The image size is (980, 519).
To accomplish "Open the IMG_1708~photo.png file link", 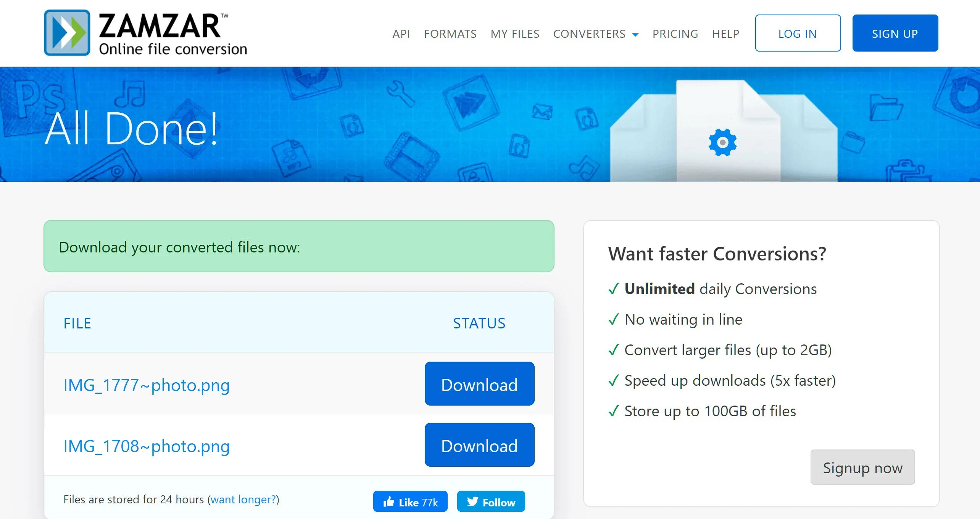I will (x=147, y=446).
